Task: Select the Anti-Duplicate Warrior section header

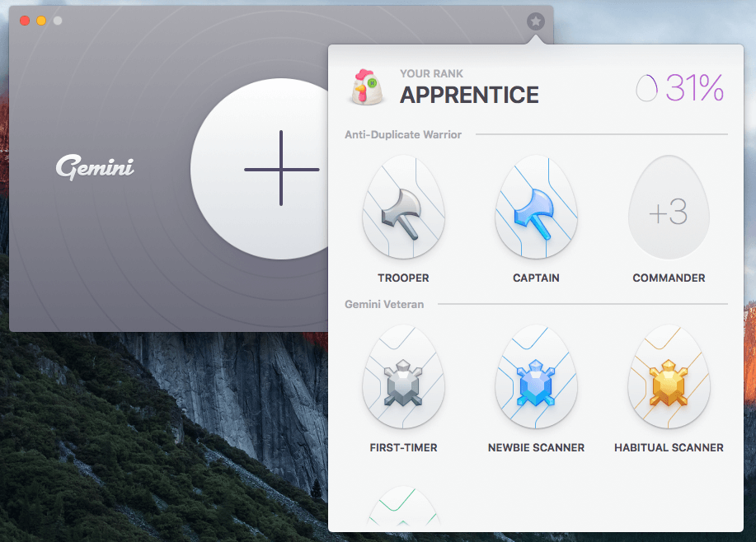Action: [x=403, y=134]
